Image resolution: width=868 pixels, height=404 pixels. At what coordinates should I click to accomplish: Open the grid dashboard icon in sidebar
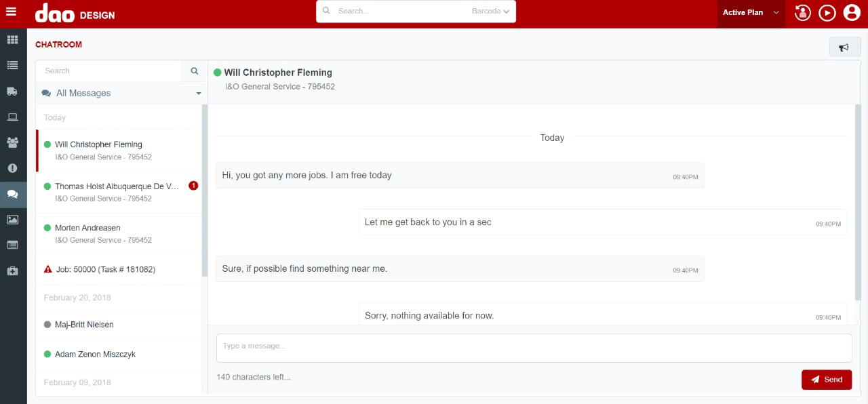tap(12, 40)
